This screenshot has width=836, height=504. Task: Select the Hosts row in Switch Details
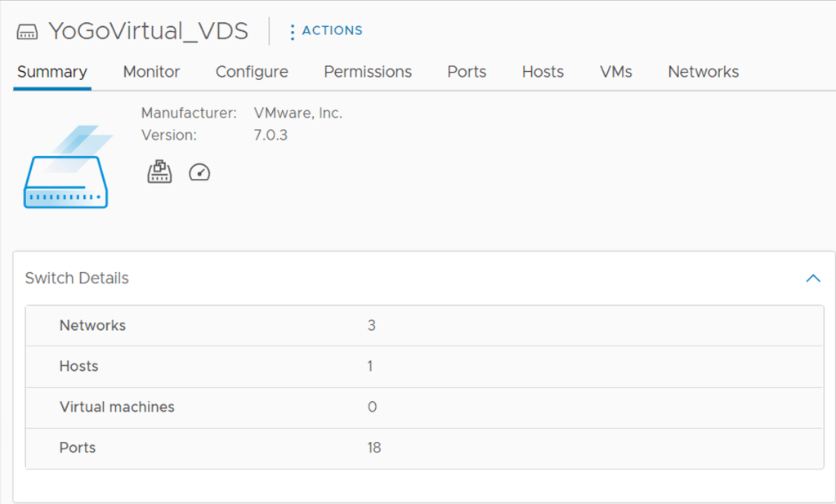click(x=423, y=367)
